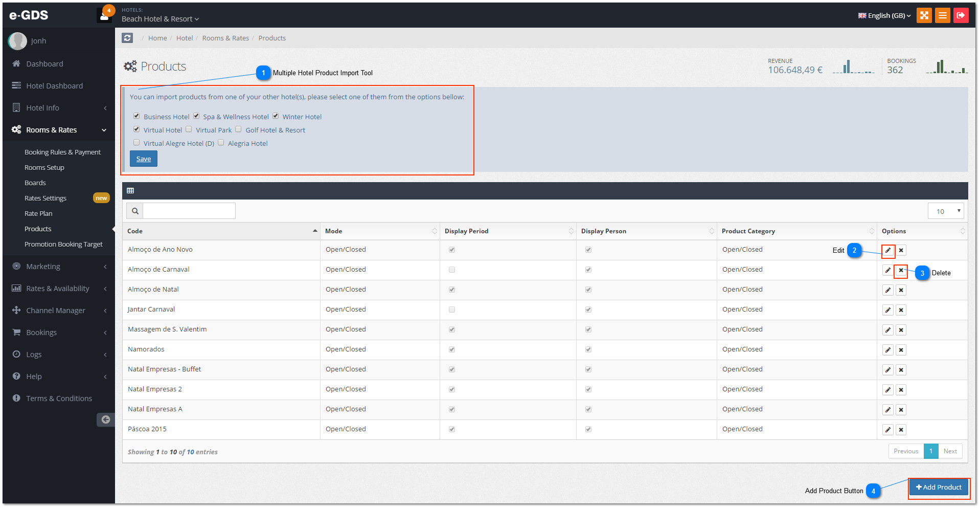Edit the Almoço de Ano Novo product
This screenshot has height=508, width=980.
[x=888, y=250]
